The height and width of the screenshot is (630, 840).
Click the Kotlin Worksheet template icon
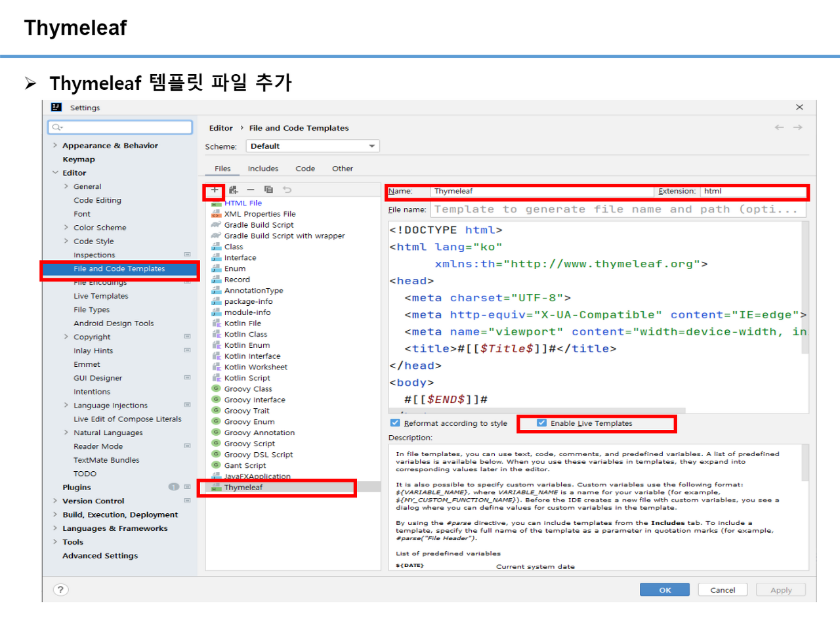pyautogui.click(x=216, y=367)
